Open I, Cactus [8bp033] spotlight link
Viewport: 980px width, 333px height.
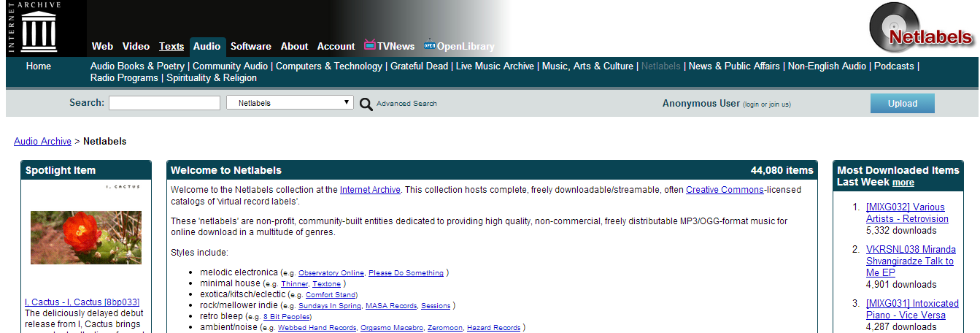[82, 302]
